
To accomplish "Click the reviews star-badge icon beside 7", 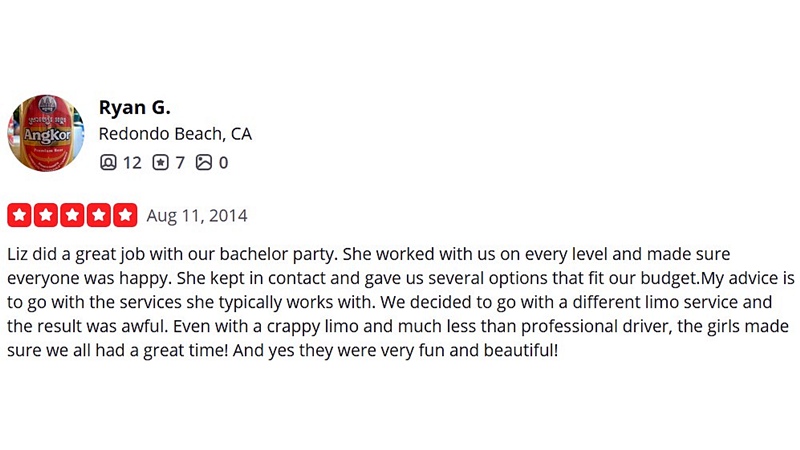I will coord(160,162).
